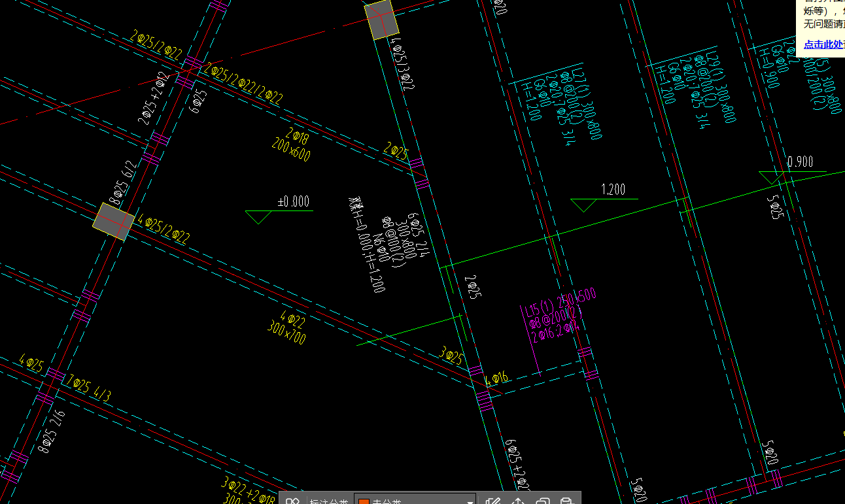Select the 8Φ25 6/2 rebar annotation
The image size is (845, 504).
[x=124, y=183]
